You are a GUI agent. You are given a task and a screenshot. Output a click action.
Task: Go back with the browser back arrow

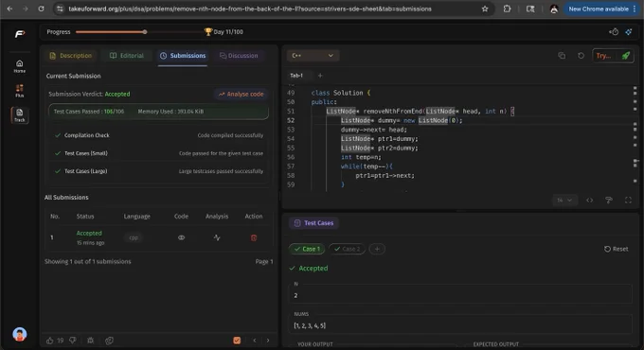(9, 9)
